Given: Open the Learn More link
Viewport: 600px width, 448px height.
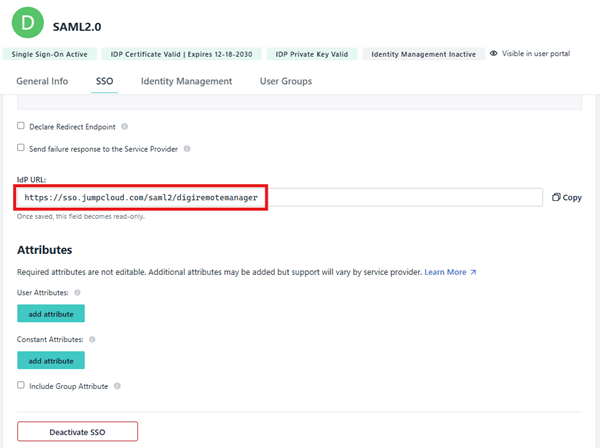Looking at the screenshot, I should pos(450,272).
